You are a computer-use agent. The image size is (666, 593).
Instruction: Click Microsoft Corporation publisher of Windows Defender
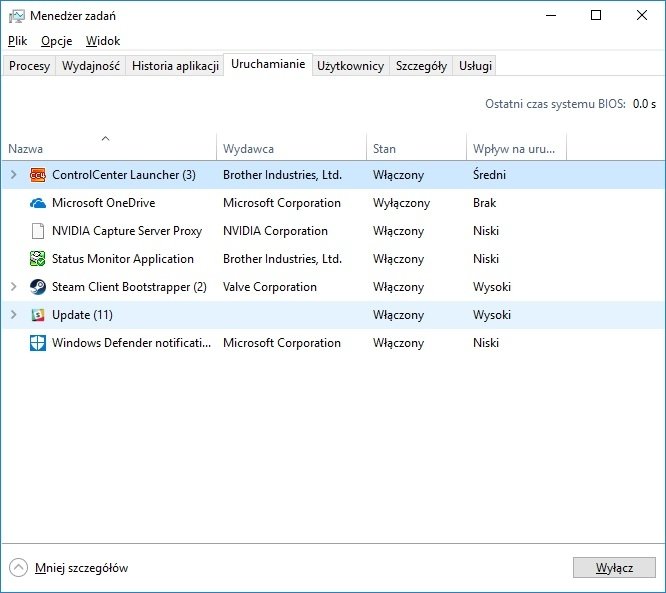[x=282, y=343]
